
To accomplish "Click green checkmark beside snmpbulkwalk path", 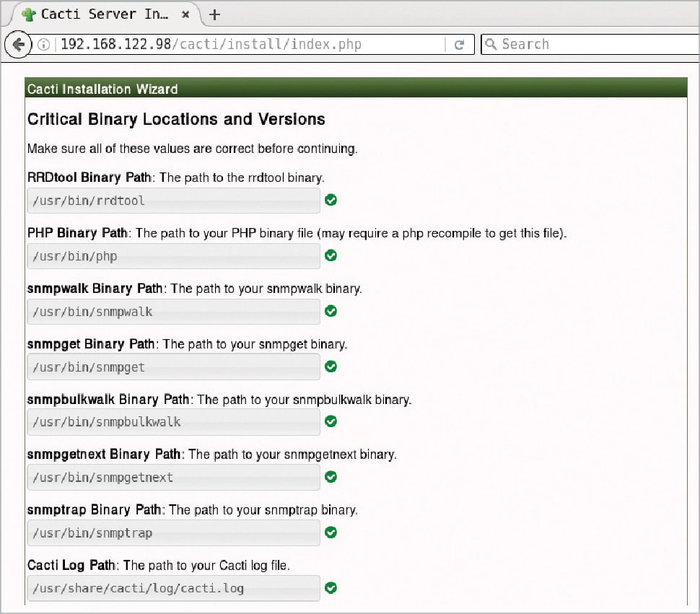I will tap(331, 421).
